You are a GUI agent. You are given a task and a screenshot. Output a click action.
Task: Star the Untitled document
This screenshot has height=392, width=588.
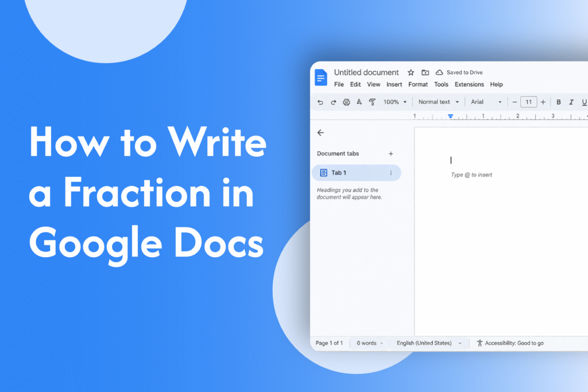click(x=411, y=72)
